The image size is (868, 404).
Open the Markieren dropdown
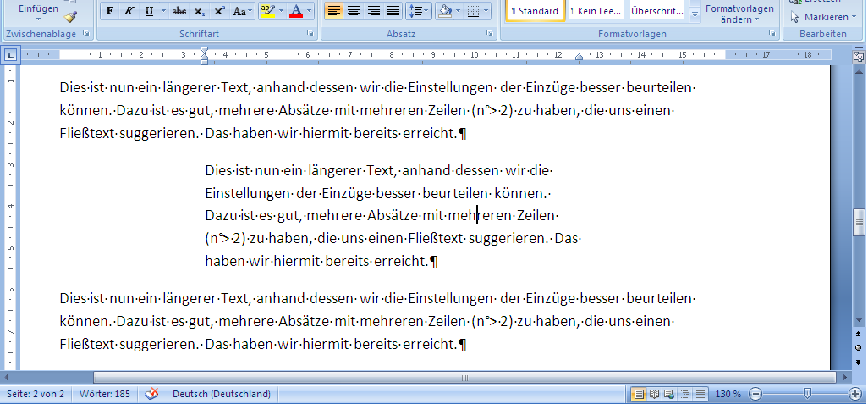(x=824, y=17)
